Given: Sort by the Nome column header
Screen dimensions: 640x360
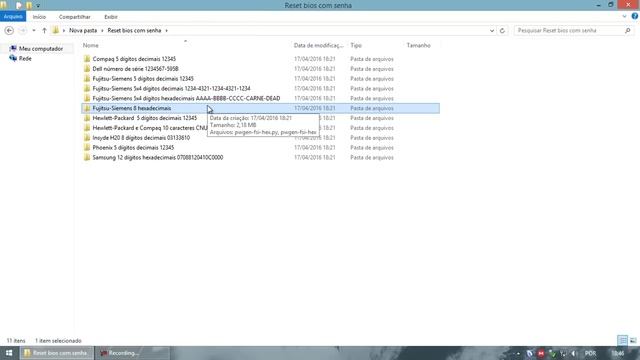Looking at the screenshot, I should pyautogui.click(x=91, y=45).
